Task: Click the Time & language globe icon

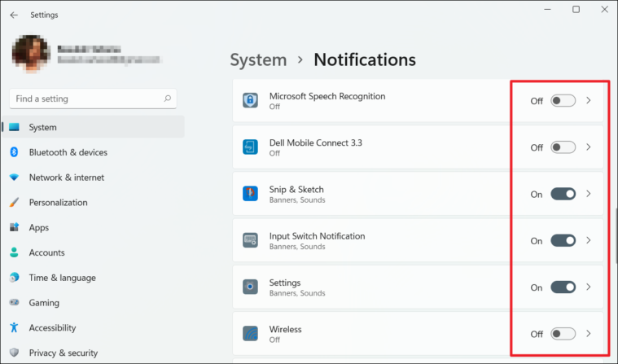Action: 14,278
